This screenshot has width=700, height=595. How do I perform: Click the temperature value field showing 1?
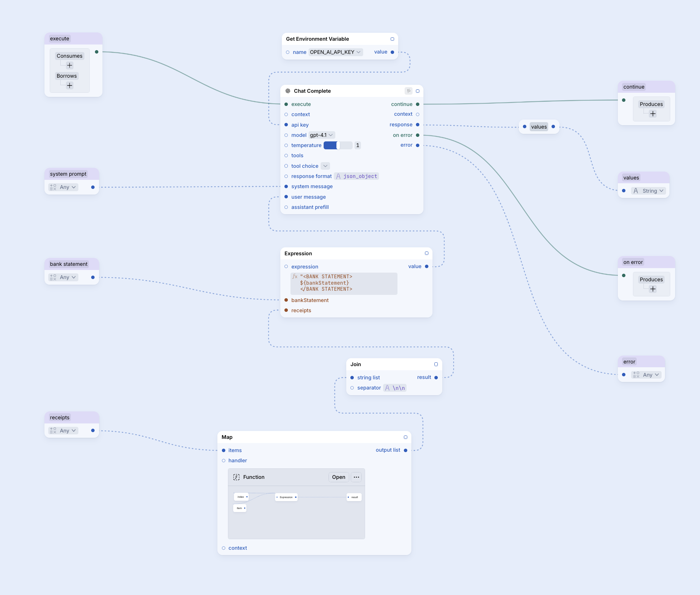(358, 145)
